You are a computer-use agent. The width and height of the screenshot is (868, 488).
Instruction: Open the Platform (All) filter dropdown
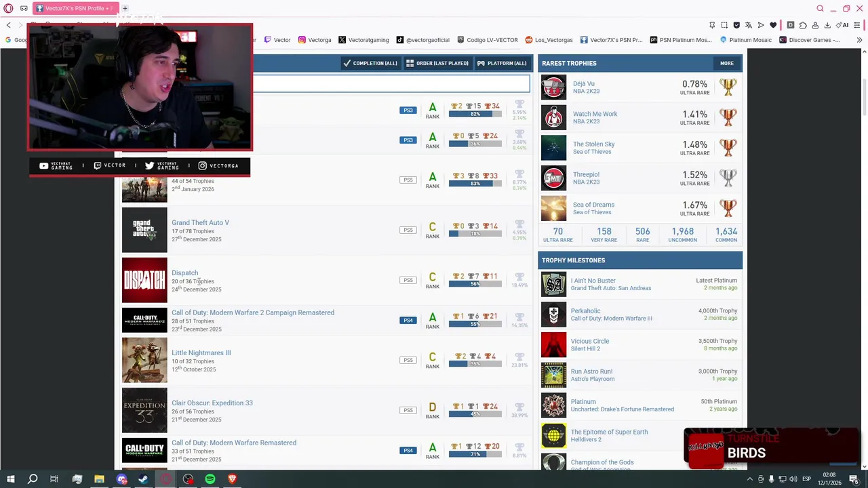click(502, 63)
